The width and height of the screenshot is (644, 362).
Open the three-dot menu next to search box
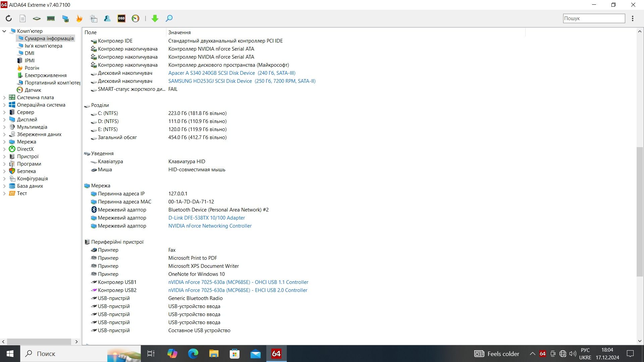(633, 18)
